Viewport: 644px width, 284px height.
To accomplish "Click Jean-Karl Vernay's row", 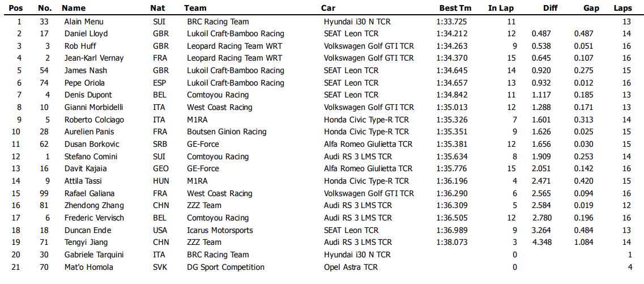I will pos(322,58).
